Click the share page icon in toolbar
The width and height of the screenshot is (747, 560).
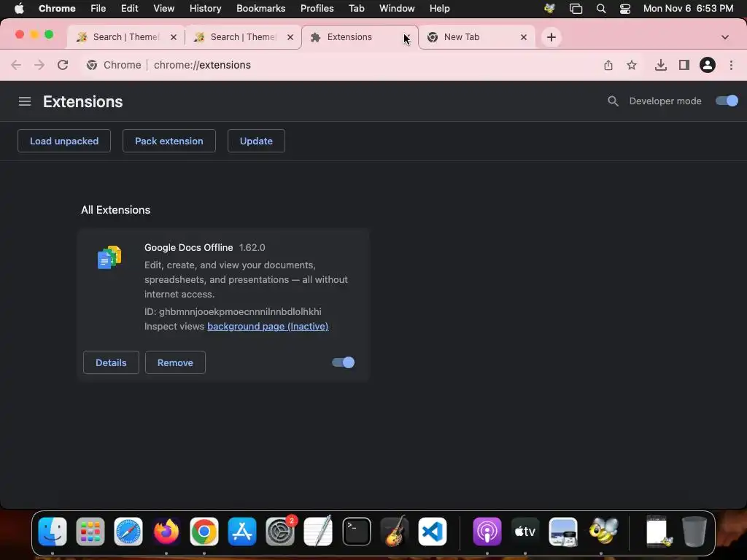(608, 65)
